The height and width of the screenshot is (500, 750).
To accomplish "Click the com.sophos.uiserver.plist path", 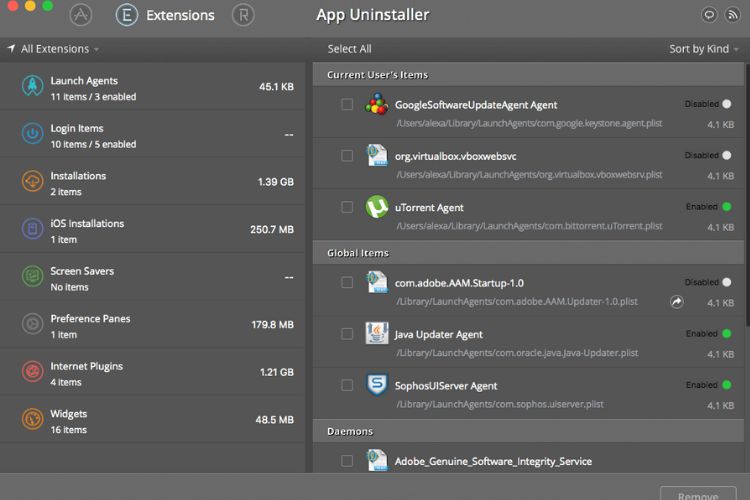I will (500, 404).
